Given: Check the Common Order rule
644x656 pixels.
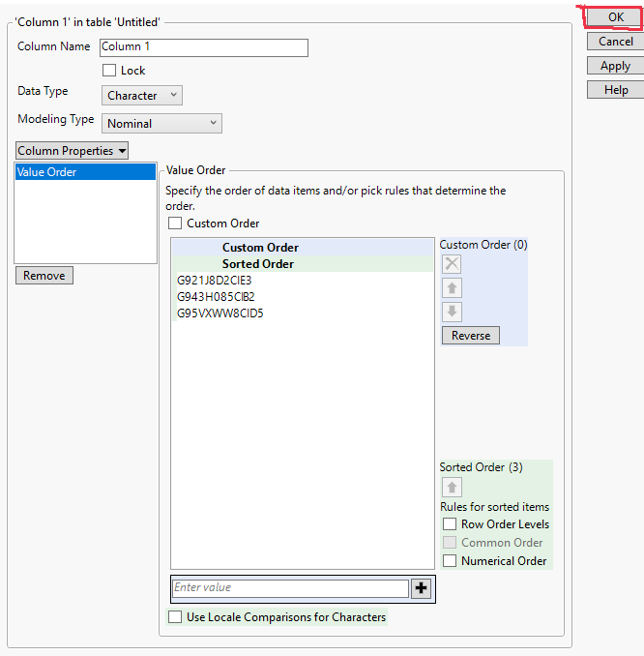Looking at the screenshot, I should 450,542.
